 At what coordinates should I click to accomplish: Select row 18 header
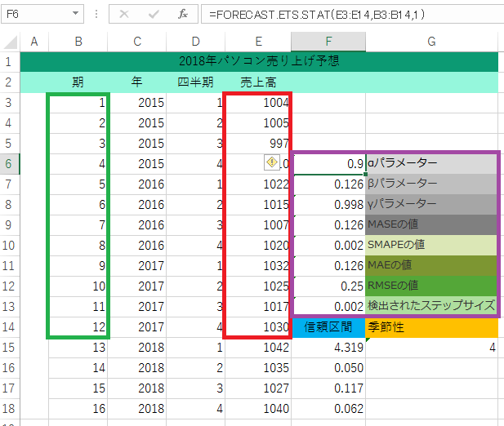[x=10, y=408]
